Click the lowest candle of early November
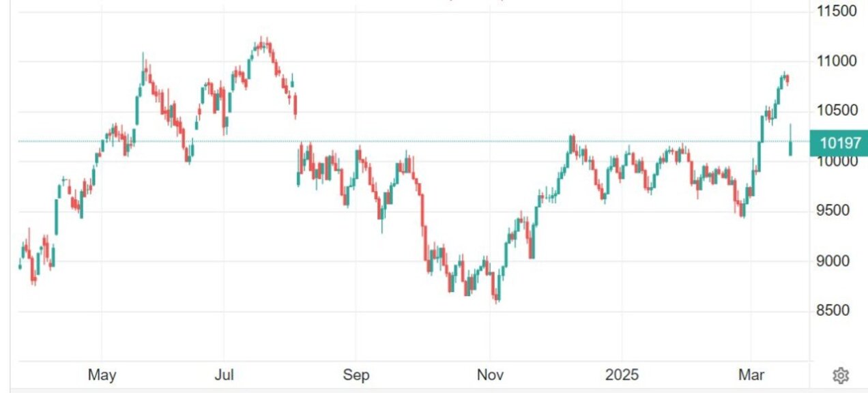The width and height of the screenshot is (868, 393). 497,297
